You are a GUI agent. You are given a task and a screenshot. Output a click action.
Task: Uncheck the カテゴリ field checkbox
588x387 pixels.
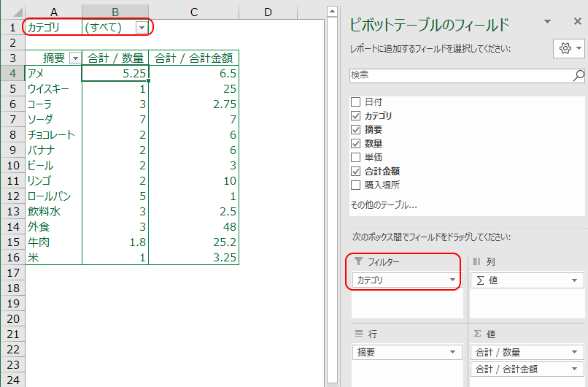355,115
